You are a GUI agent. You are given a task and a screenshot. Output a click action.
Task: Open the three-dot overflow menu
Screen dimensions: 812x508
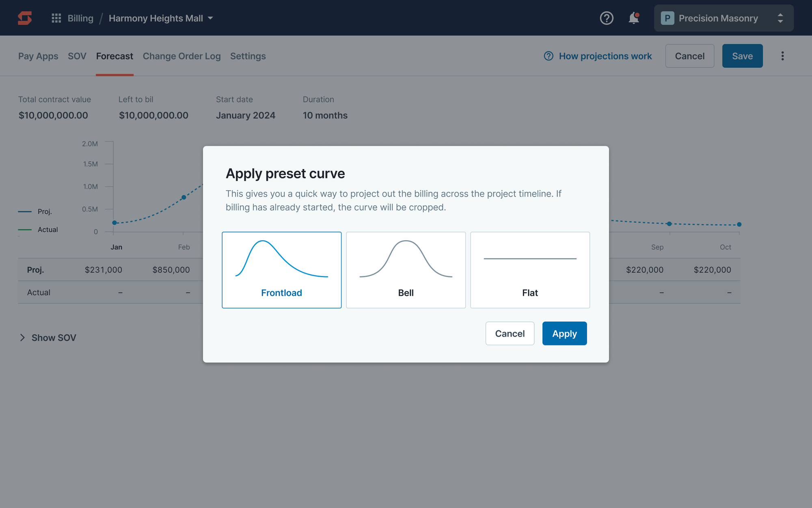[x=783, y=56]
